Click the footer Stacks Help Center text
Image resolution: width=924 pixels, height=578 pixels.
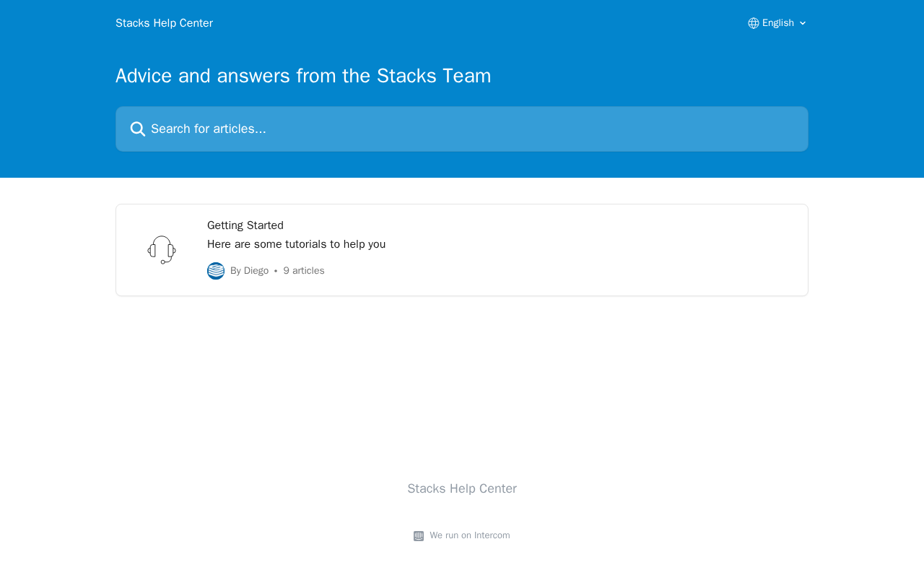click(x=462, y=488)
